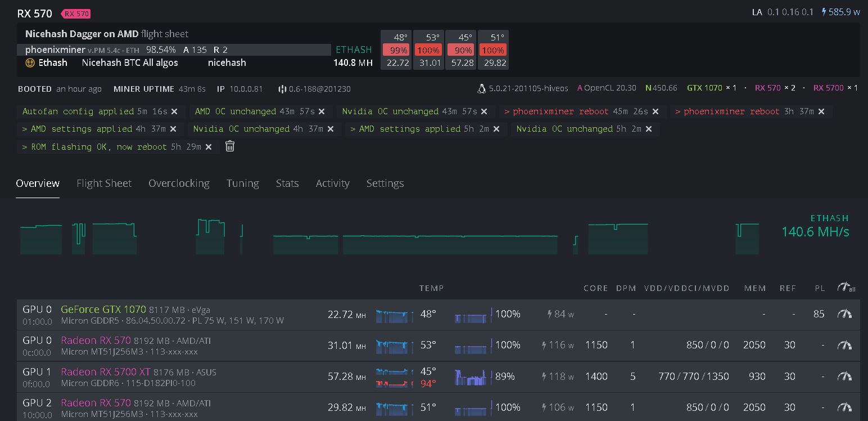Click the ETHASH hashrate history graph
The height and width of the screenshot is (421, 868).
click(390, 236)
